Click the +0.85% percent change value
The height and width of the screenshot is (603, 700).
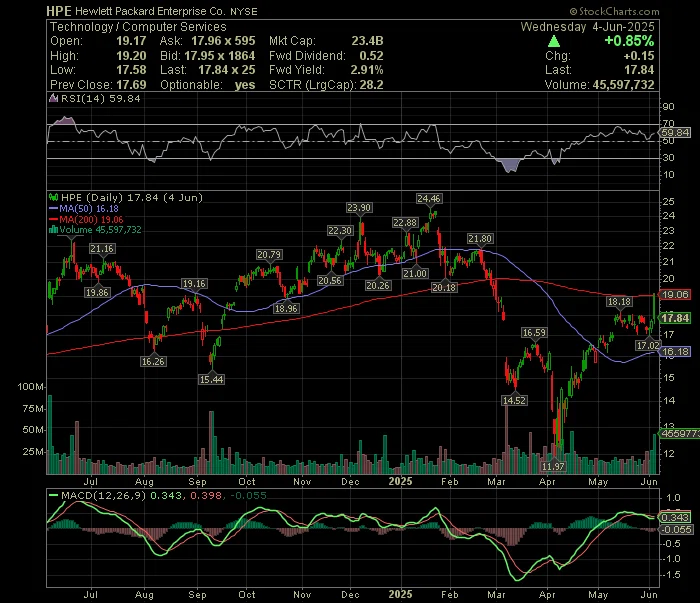[x=629, y=41]
